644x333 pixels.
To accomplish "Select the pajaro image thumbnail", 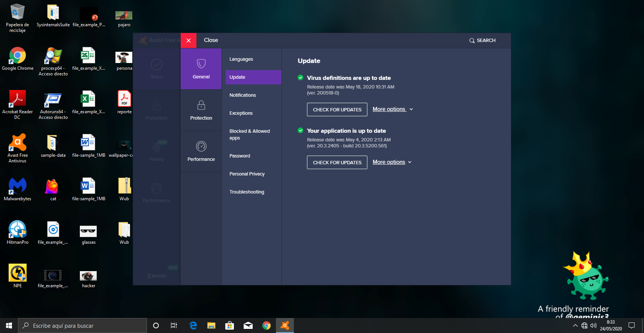I will point(124,16).
